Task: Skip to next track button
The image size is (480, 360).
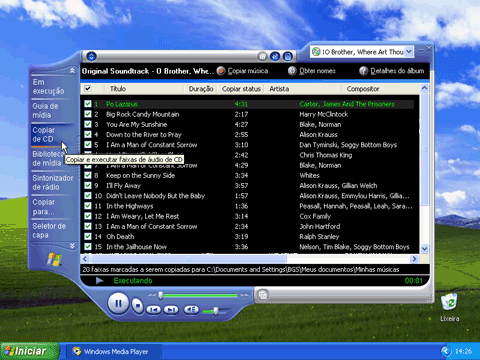Action: click(172, 310)
